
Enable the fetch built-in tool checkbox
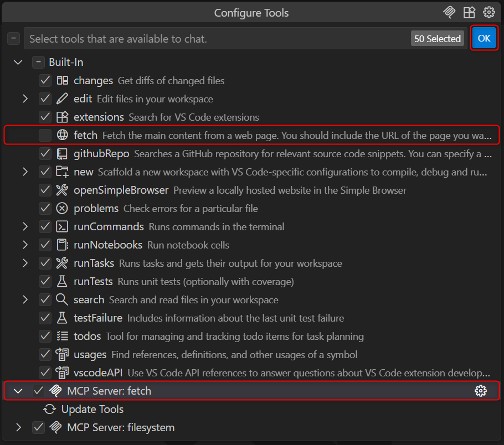45,135
